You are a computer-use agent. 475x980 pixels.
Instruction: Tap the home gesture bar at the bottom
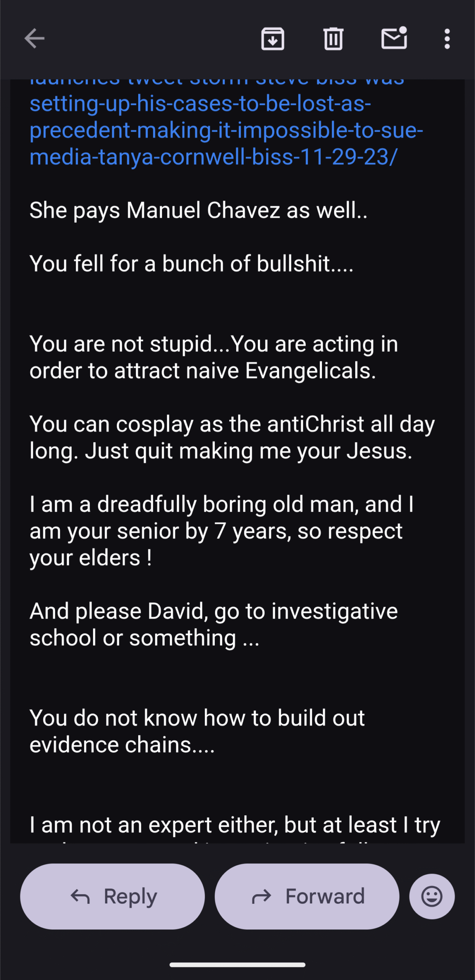(237, 965)
